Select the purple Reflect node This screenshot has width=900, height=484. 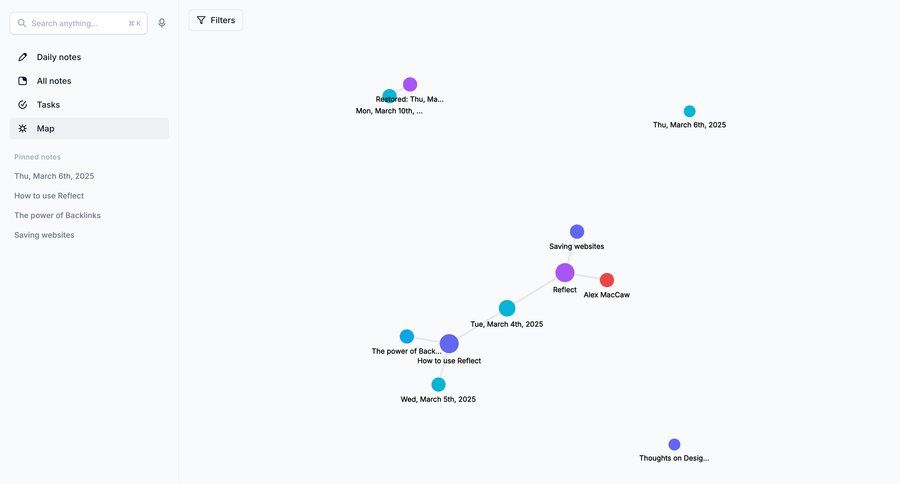tap(565, 272)
